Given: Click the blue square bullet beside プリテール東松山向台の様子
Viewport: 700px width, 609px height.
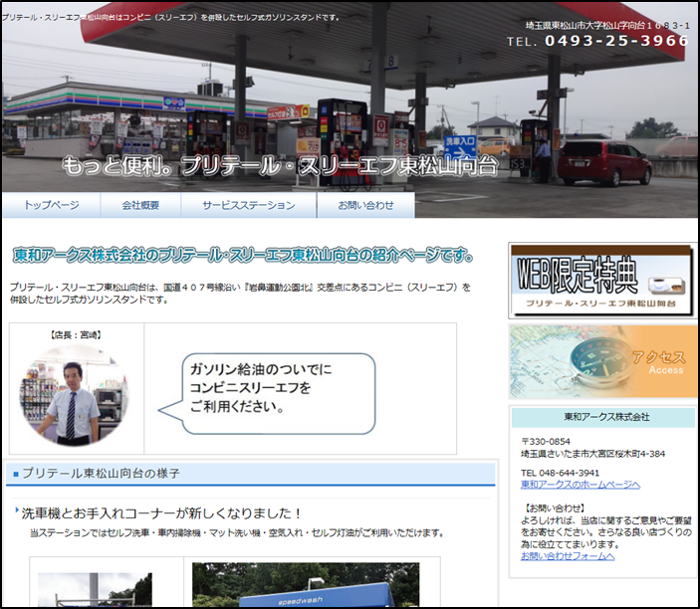Looking at the screenshot, I should click(x=16, y=474).
